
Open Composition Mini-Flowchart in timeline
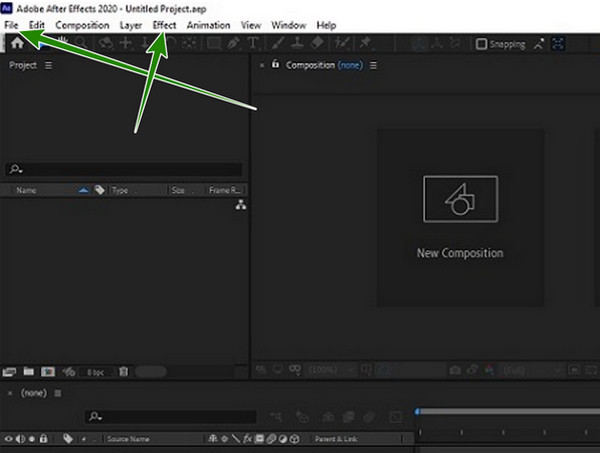point(276,417)
